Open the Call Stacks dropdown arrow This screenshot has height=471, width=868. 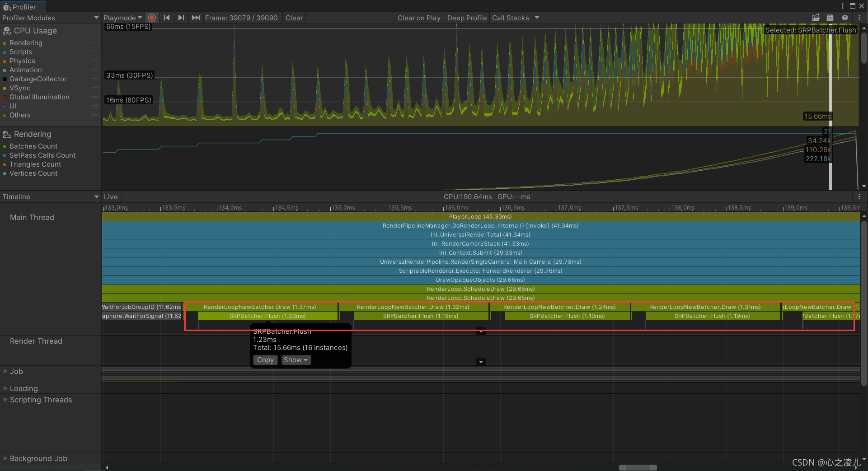pyautogui.click(x=537, y=18)
